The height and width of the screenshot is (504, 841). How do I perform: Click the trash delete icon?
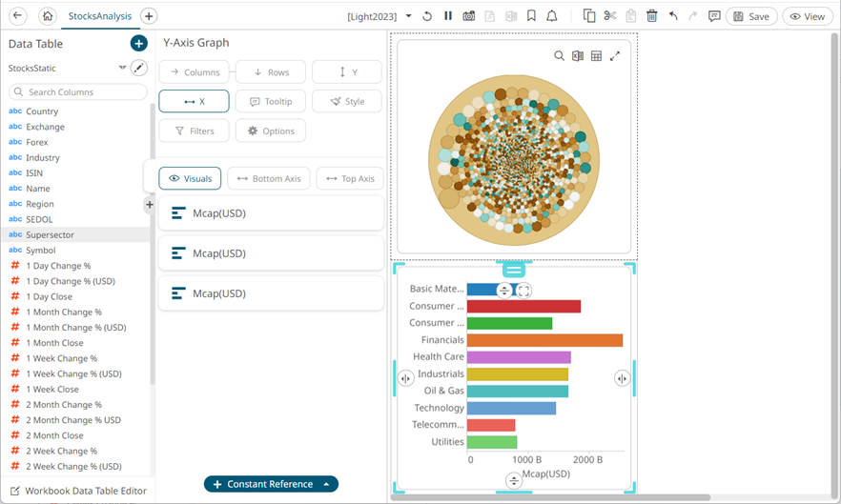[652, 16]
